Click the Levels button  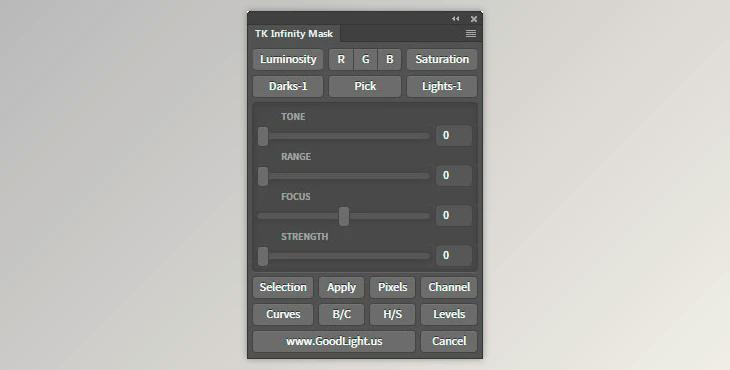click(x=449, y=314)
